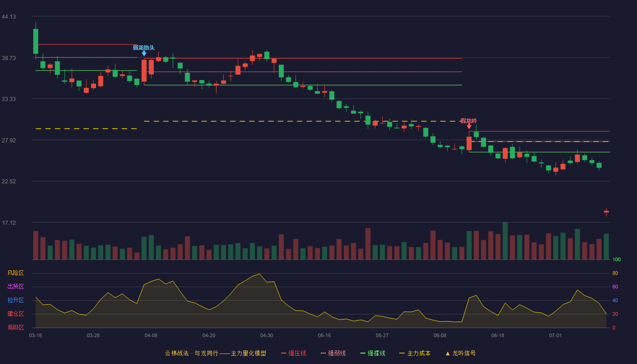Toggle the 强撑线 legend label
The width and height of the screenshot is (637, 364).
click(x=376, y=353)
